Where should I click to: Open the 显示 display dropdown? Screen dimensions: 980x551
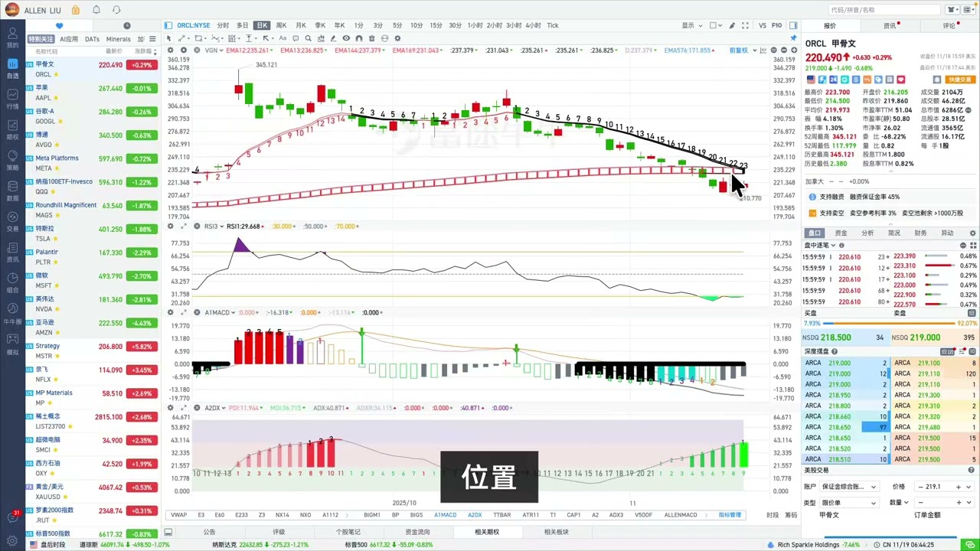(691, 25)
